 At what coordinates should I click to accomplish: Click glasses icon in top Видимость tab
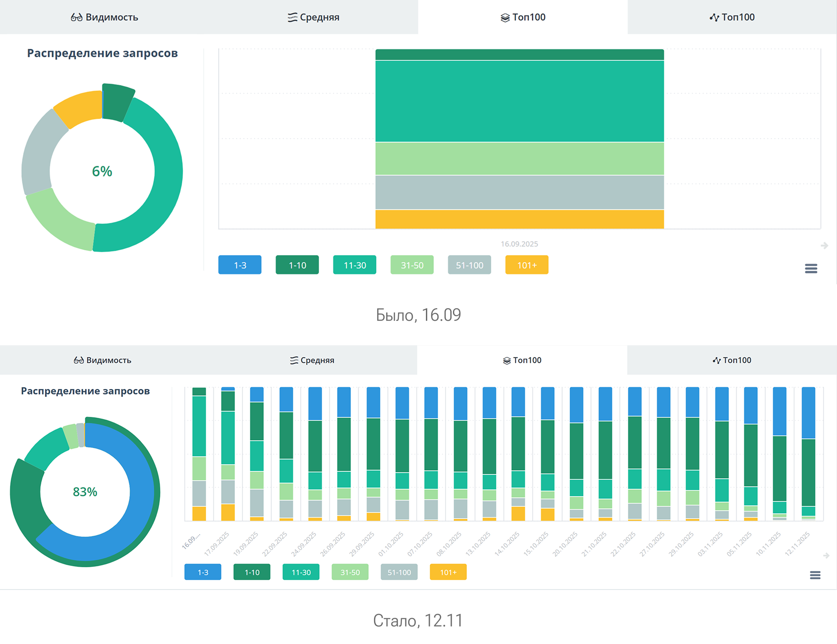tap(76, 17)
